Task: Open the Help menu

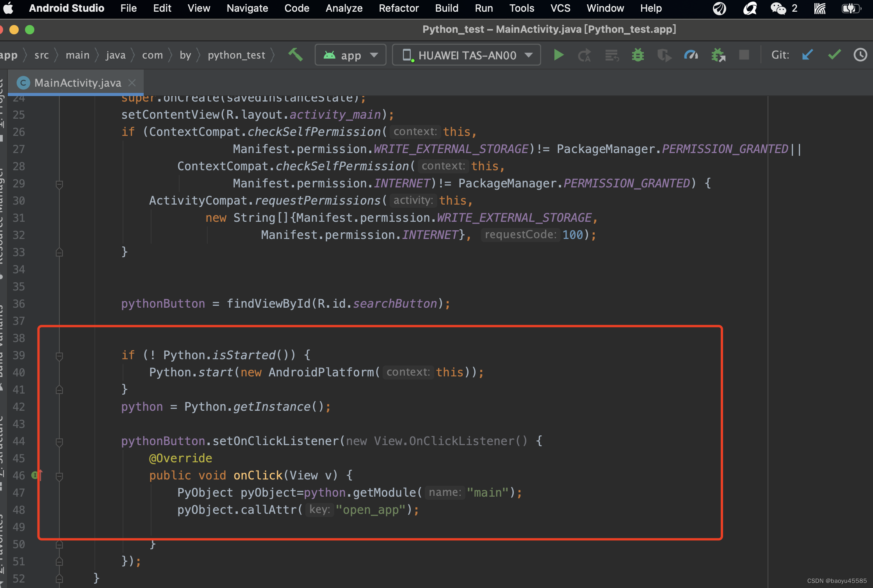Action: coord(651,8)
